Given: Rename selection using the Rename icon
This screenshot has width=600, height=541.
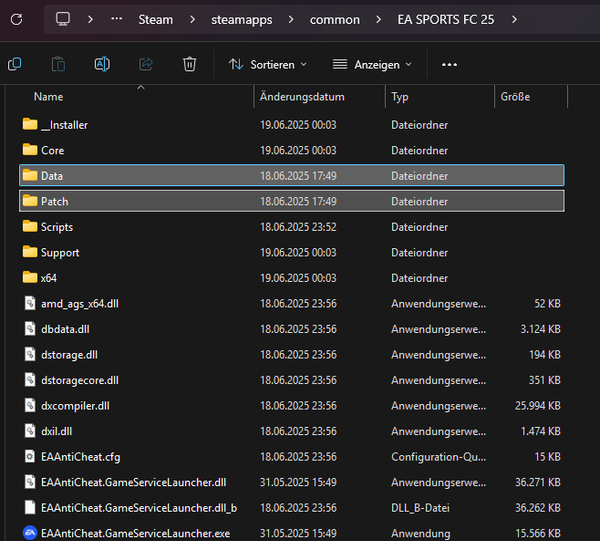Looking at the screenshot, I should coord(102,64).
